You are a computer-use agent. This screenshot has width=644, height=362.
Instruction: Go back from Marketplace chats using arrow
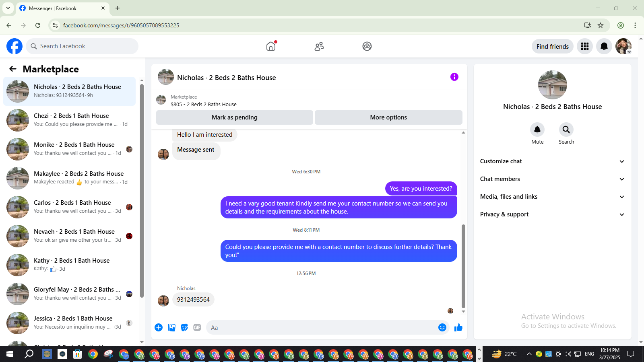click(x=13, y=69)
